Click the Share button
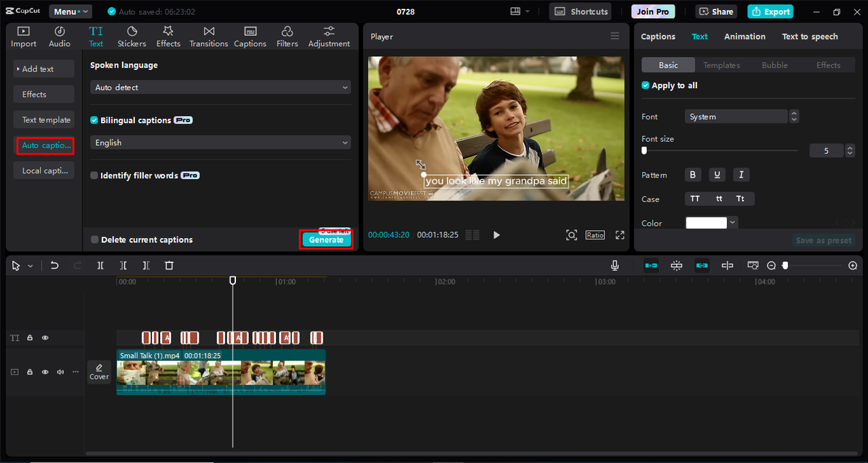868x463 pixels. [x=716, y=12]
